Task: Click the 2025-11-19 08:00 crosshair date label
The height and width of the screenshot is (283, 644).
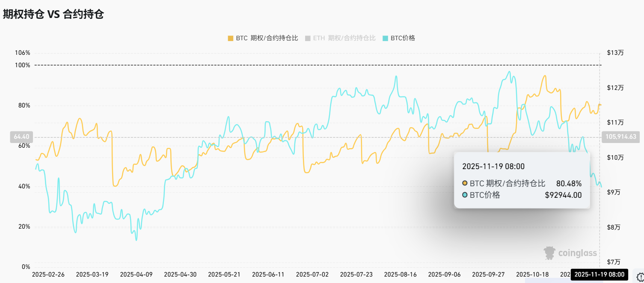Action: [x=599, y=274]
